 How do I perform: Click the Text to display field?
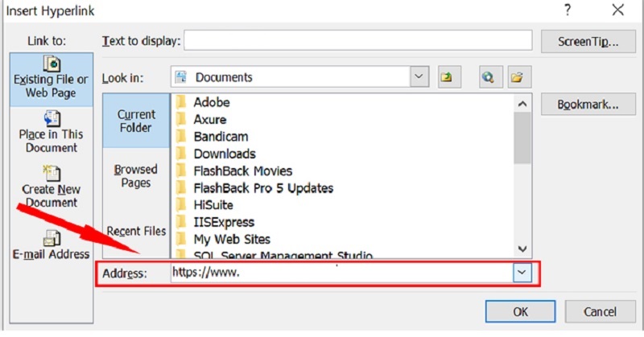click(x=357, y=41)
